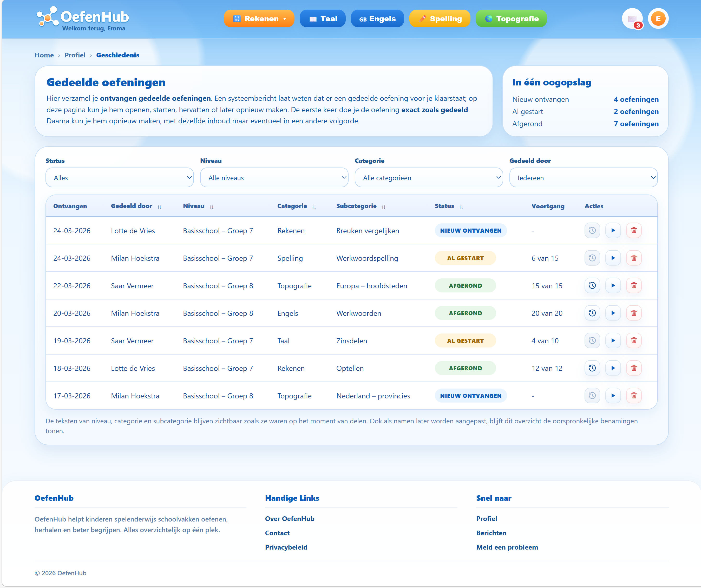
Task: Open history for Breuken vergelijken row
Action: click(592, 230)
